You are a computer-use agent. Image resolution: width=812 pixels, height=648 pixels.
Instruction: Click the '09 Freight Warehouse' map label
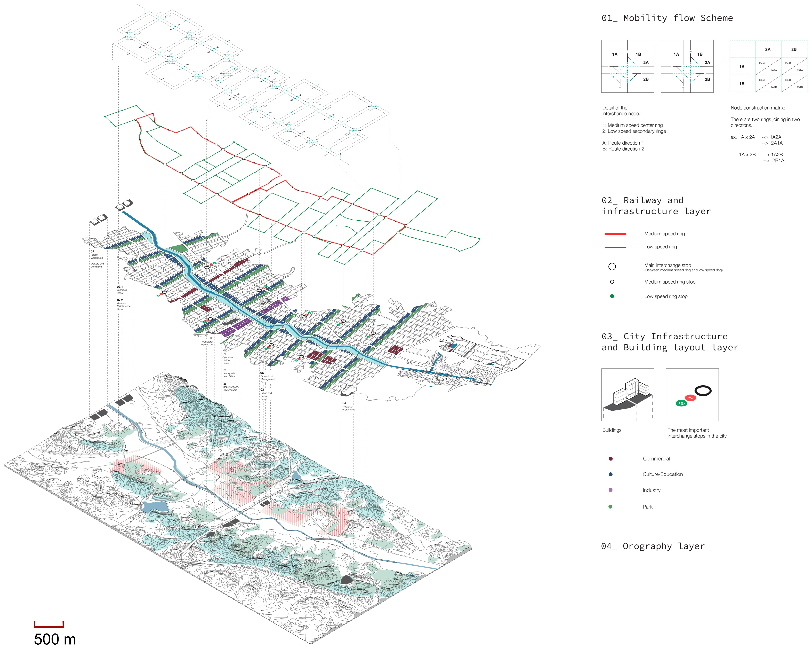(x=97, y=254)
